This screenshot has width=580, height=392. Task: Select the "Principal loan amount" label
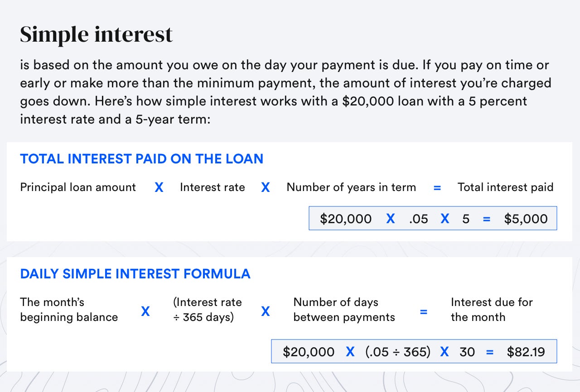78,187
